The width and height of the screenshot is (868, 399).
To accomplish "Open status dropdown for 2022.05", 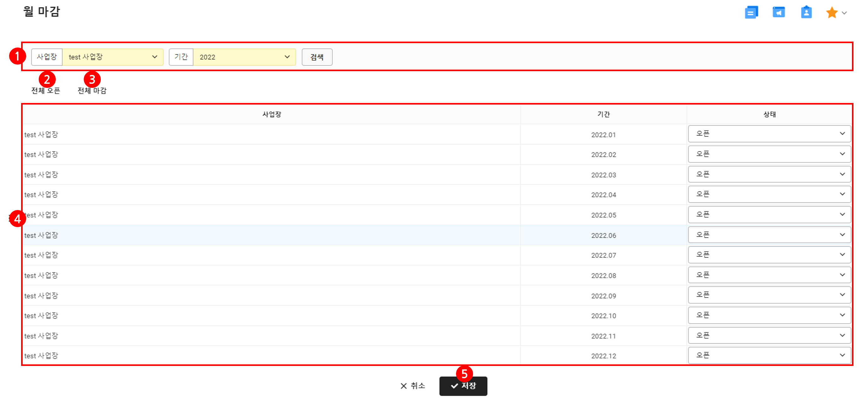I will [x=769, y=214].
